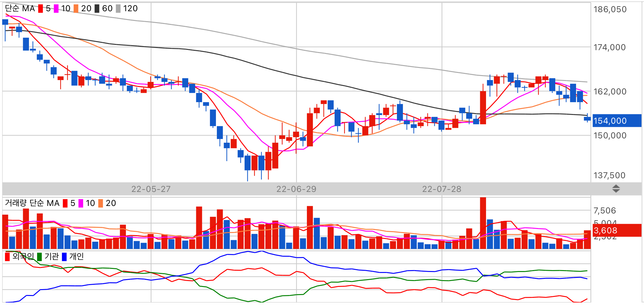Click the 137,500 price axis label

click(609, 175)
